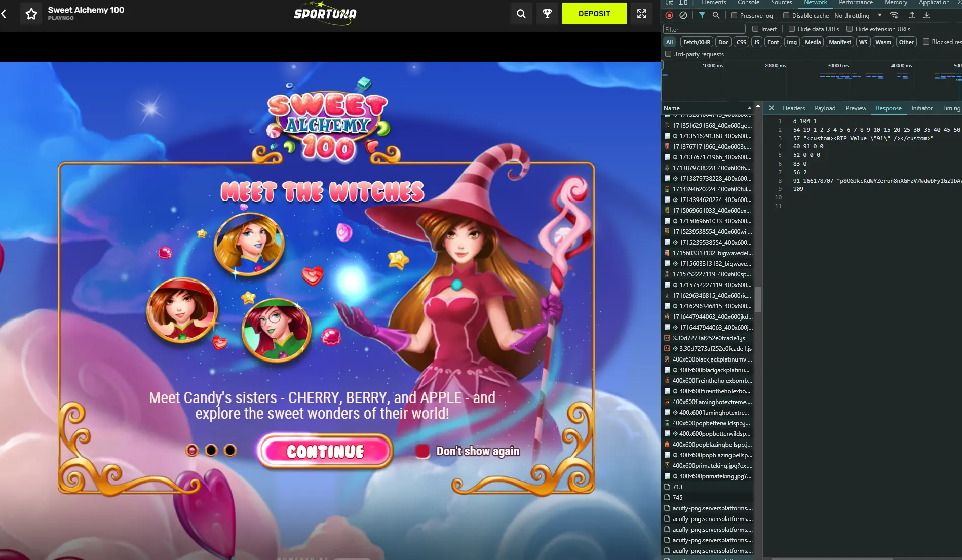
Task: Toggle fullscreen game view icon
Action: (642, 14)
